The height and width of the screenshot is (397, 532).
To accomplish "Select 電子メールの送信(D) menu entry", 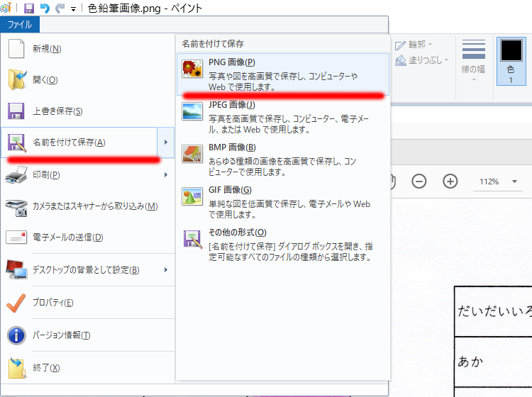I will (x=87, y=237).
